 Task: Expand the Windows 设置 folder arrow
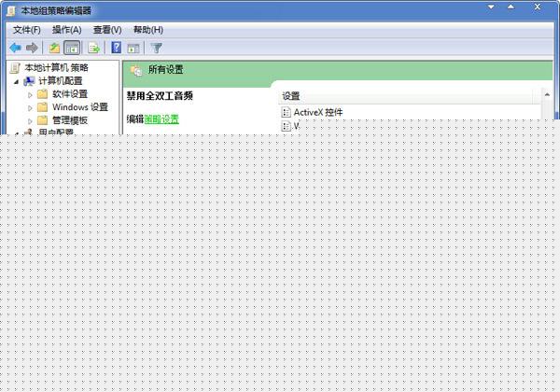pos(30,108)
